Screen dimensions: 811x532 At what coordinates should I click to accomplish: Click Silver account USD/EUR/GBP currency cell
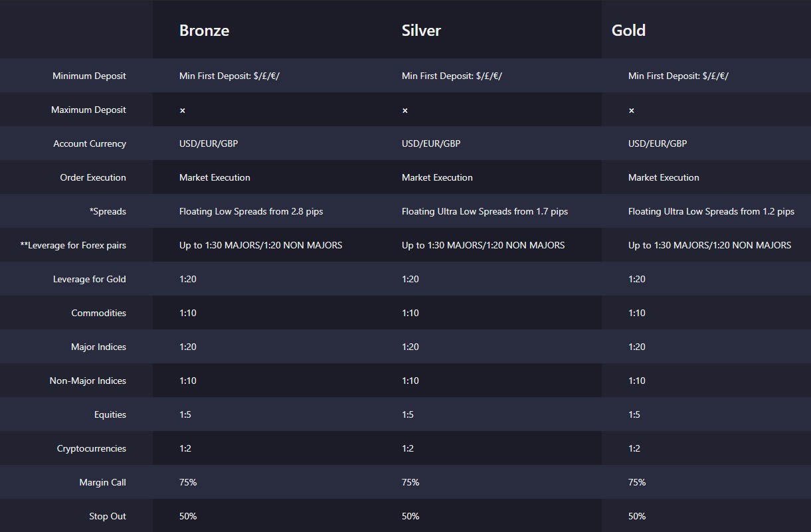coord(431,144)
